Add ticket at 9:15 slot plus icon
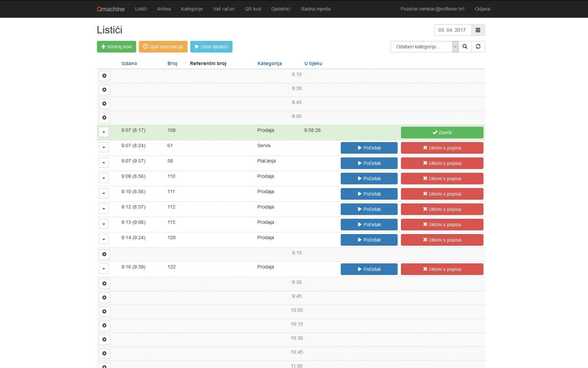 pyautogui.click(x=104, y=254)
